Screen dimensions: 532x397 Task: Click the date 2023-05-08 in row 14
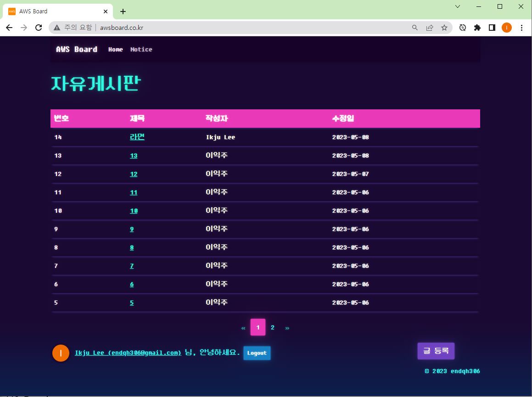pos(351,137)
